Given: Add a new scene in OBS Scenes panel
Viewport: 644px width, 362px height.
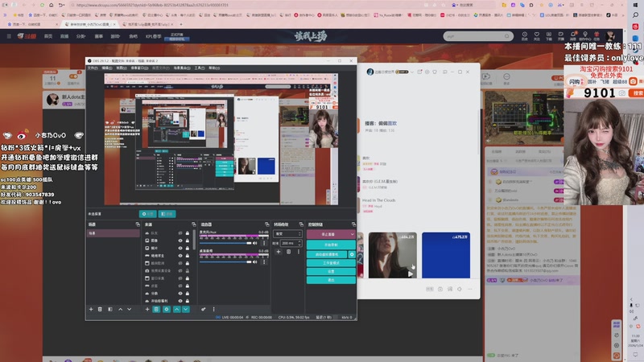Looking at the screenshot, I should [91, 309].
